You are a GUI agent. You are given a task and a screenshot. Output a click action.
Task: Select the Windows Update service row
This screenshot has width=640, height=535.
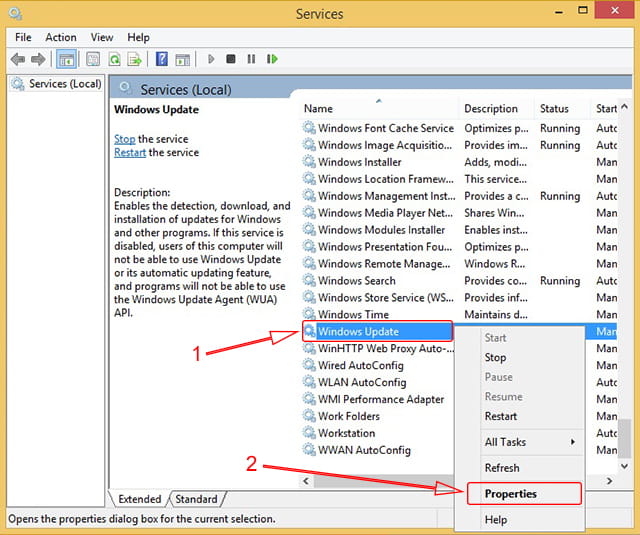click(378, 331)
